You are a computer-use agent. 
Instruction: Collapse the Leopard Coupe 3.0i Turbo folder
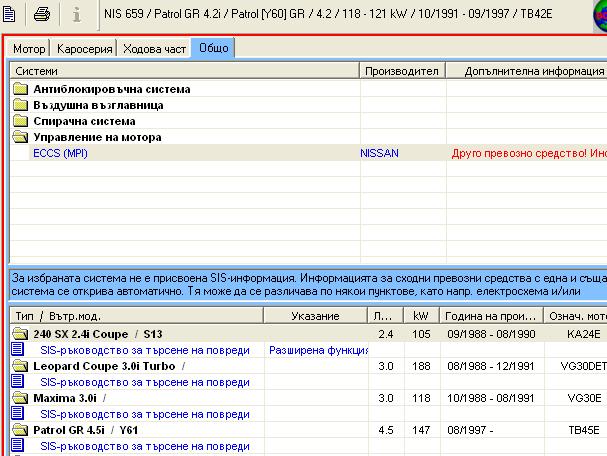(x=20, y=366)
